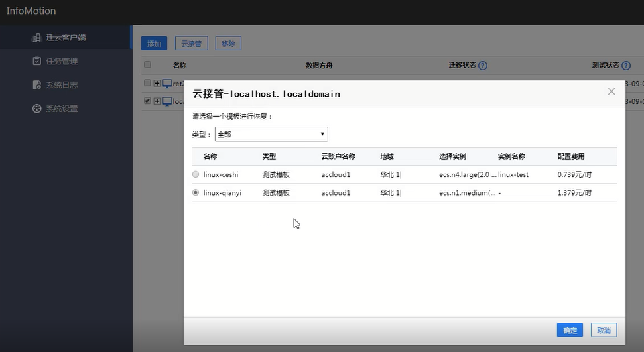Click the 迁云客户端 building icon
The image size is (644, 352).
[36, 37]
